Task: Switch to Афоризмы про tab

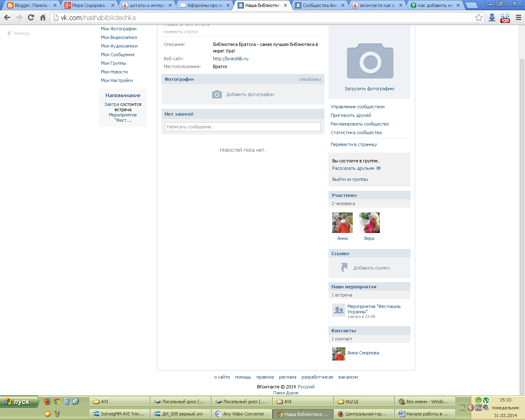Action: 205,5
